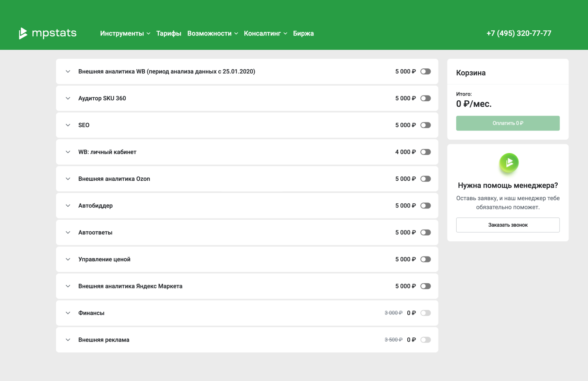The width and height of the screenshot is (588, 381).
Task: Open the Возможности menu
Action: click(x=213, y=33)
